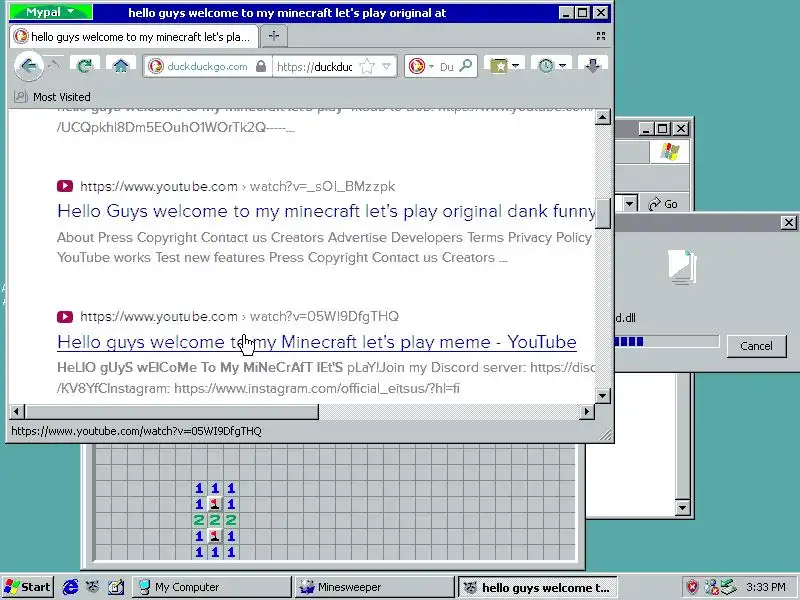This screenshot has height=600, width=800.
Task: Click the horizontal scrollbar left arrow
Action: click(x=17, y=411)
